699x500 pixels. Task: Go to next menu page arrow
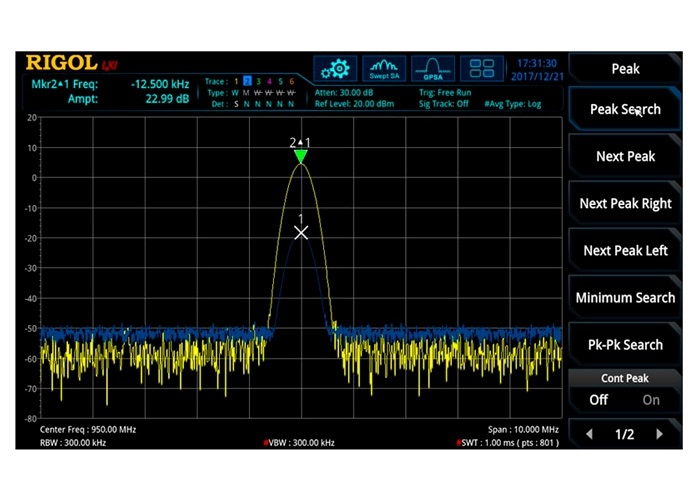click(x=659, y=434)
